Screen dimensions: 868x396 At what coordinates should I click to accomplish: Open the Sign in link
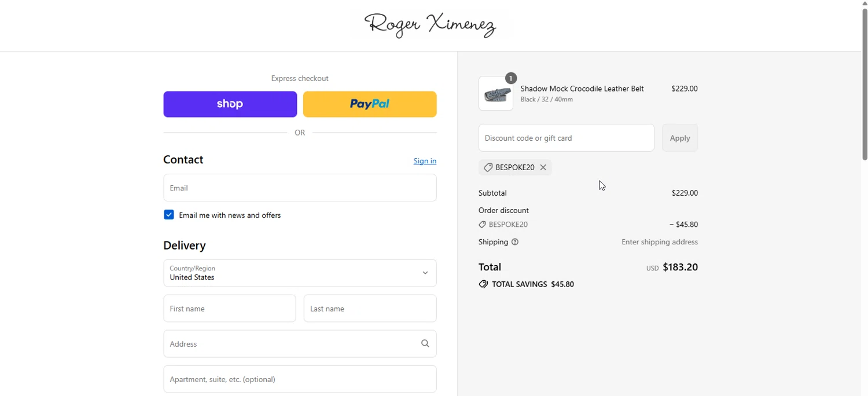click(425, 161)
